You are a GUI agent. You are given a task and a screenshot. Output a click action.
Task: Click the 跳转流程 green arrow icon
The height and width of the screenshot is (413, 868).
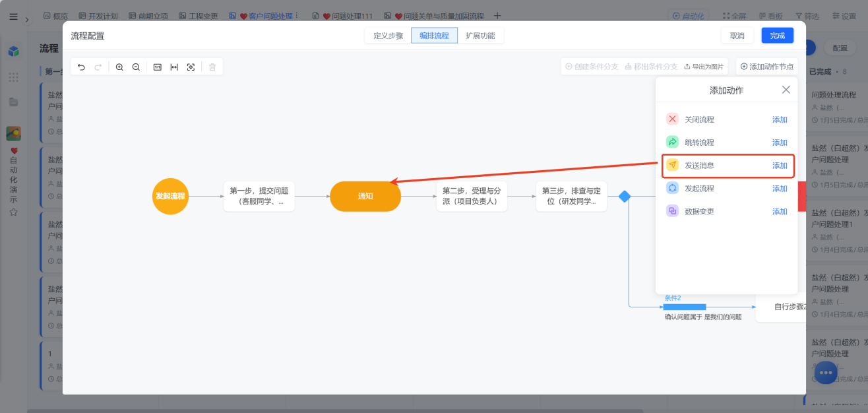[672, 142]
